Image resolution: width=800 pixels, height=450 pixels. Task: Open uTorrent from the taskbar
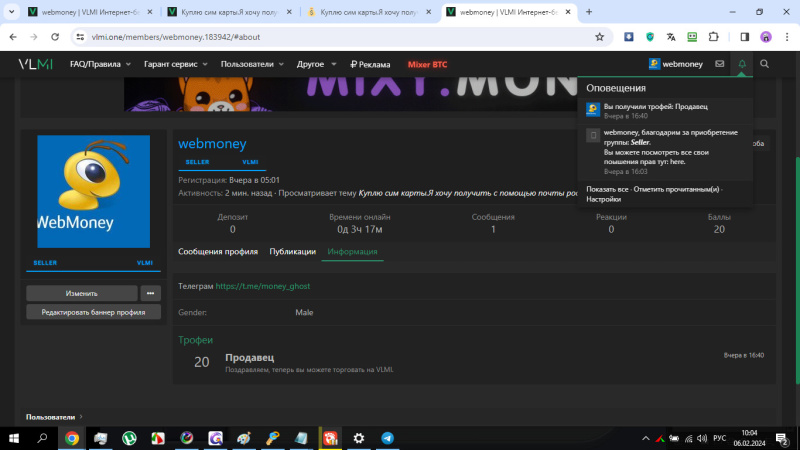point(129,438)
